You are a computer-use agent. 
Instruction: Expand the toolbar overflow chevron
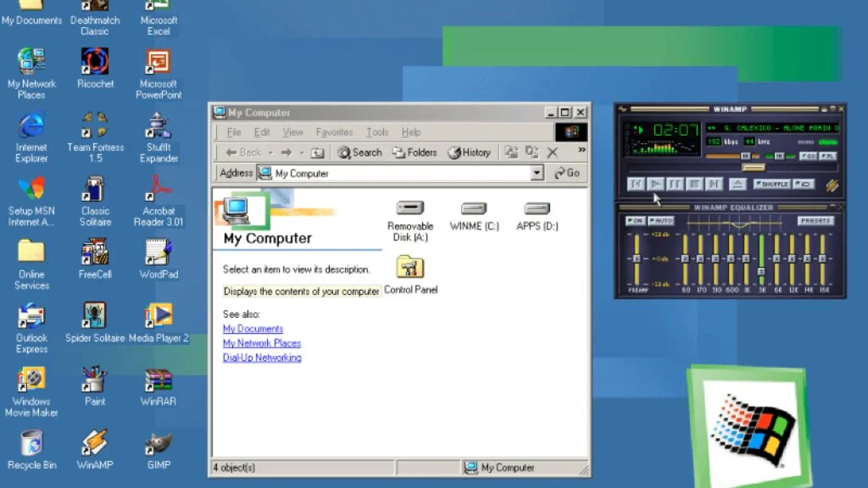click(x=581, y=150)
